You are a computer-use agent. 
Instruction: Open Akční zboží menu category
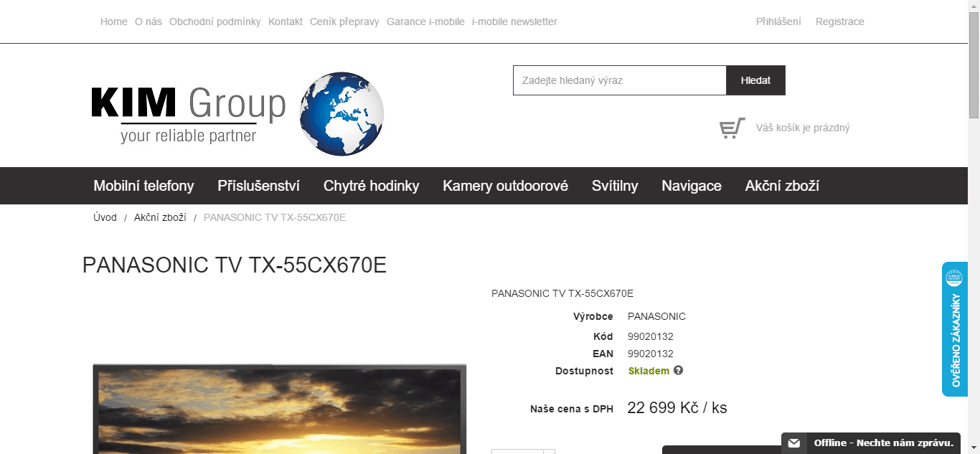(782, 186)
